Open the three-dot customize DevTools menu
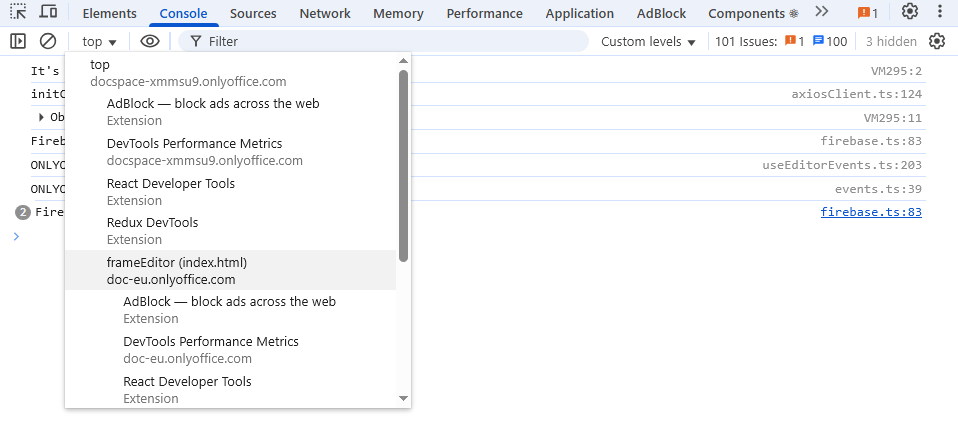 pyautogui.click(x=940, y=12)
